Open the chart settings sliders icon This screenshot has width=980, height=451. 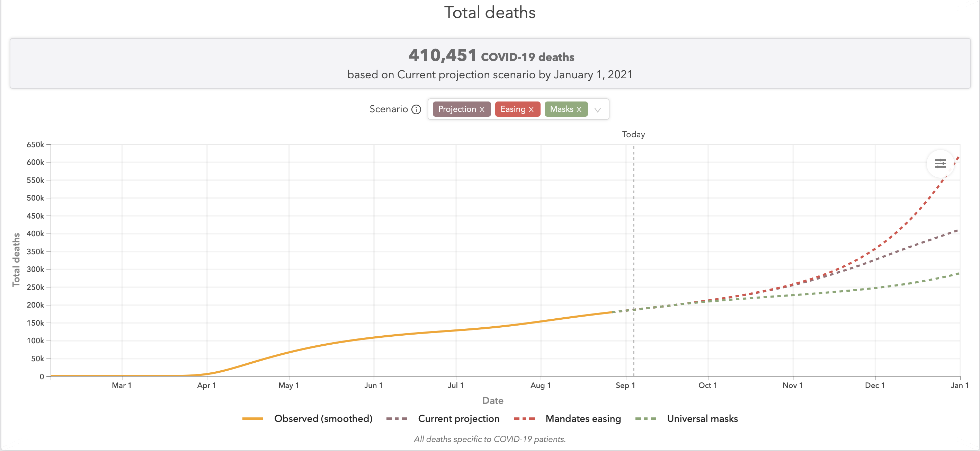(940, 163)
